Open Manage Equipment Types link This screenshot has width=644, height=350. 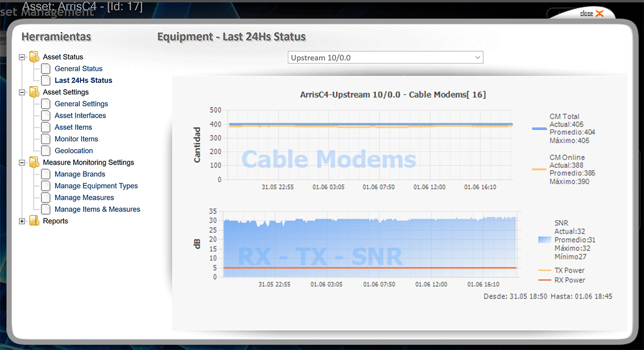tap(96, 186)
